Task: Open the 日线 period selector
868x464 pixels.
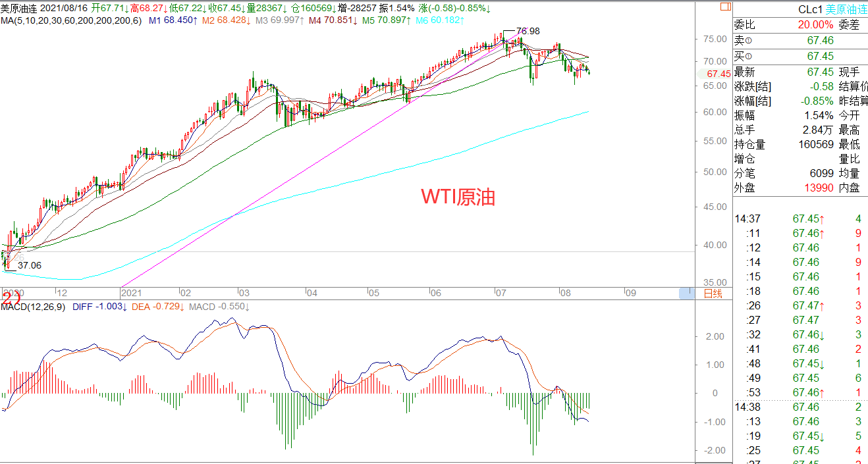Action: point(713,294)
